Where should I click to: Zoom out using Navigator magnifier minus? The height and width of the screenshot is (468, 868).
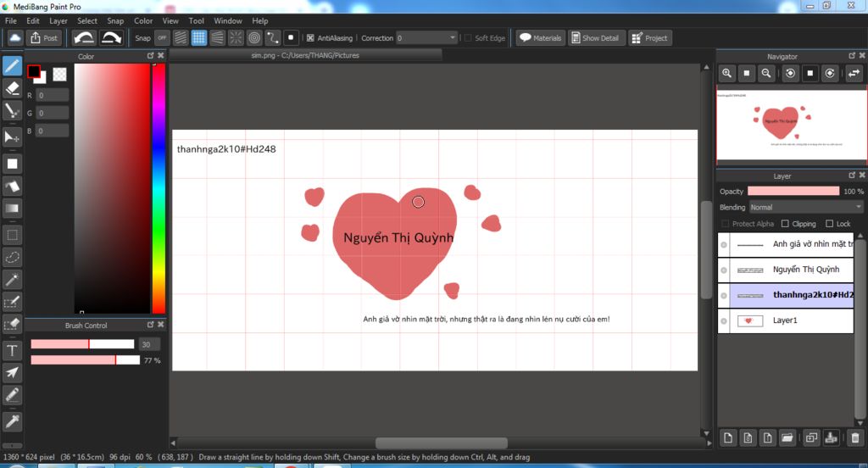click(x=766, y=73)
